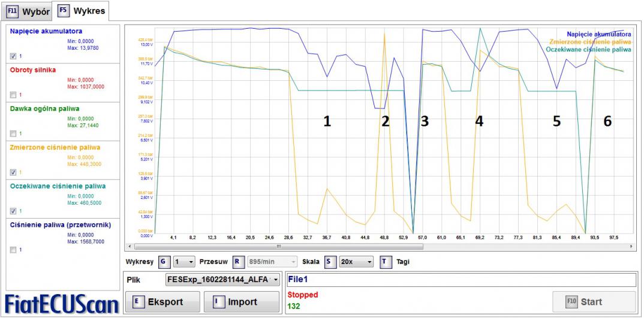Click the 48,8 time axis label
644x318 pixels.
(x=384, y=238)
